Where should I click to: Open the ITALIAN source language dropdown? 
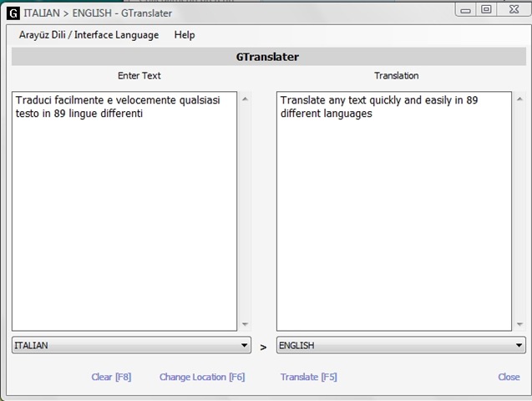point(132,345)
